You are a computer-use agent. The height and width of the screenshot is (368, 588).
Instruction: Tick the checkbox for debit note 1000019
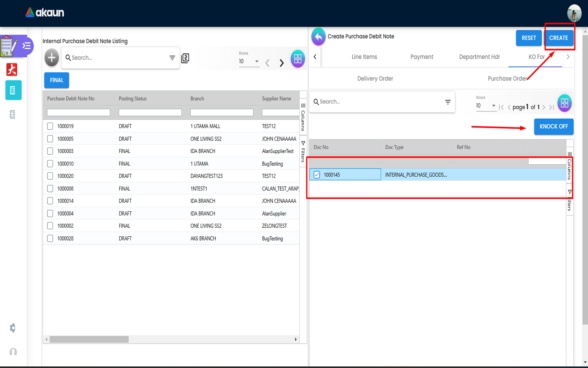pos(50,126)
